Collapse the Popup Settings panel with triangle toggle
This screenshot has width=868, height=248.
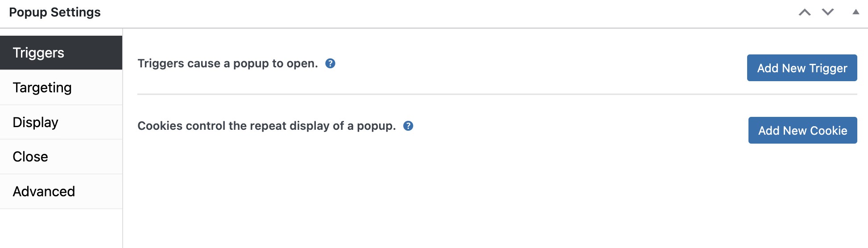[856, 12]
